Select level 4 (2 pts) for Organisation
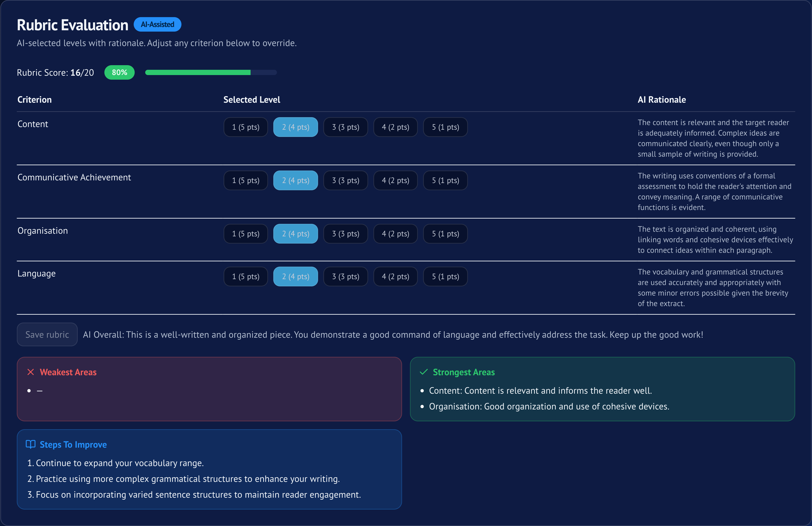The width and height of the screenshot is (812, 526). [x=395, y=234]
